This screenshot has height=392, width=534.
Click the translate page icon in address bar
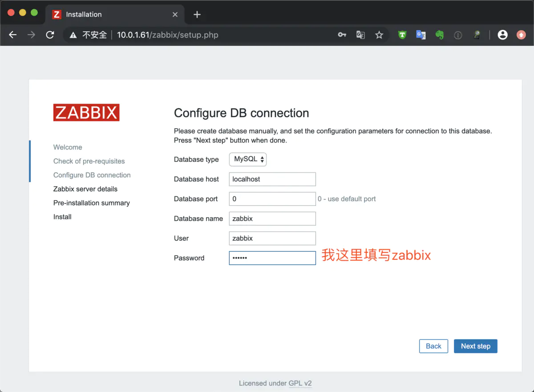(x=360, y=35)
